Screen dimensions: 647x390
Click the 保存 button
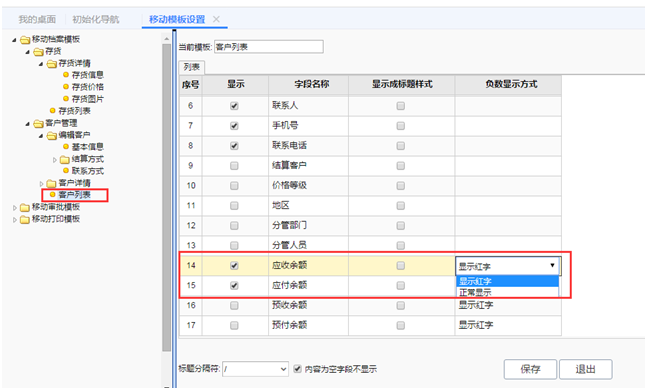[530, 369]
